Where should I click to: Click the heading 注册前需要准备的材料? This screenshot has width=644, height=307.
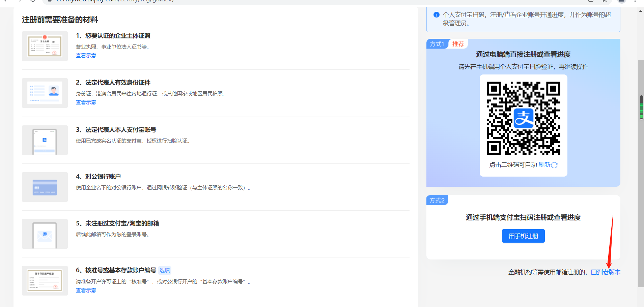60,20
